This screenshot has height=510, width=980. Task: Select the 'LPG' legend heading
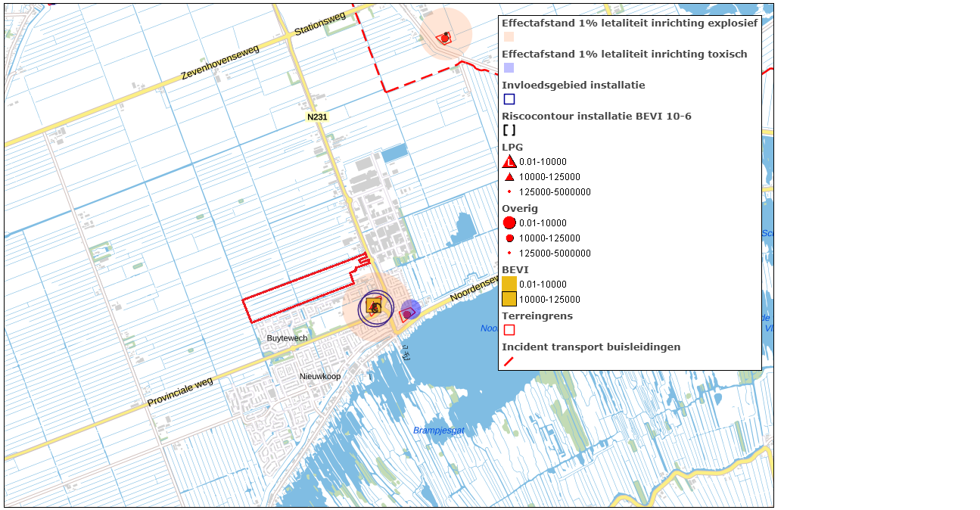pos(512,147)
